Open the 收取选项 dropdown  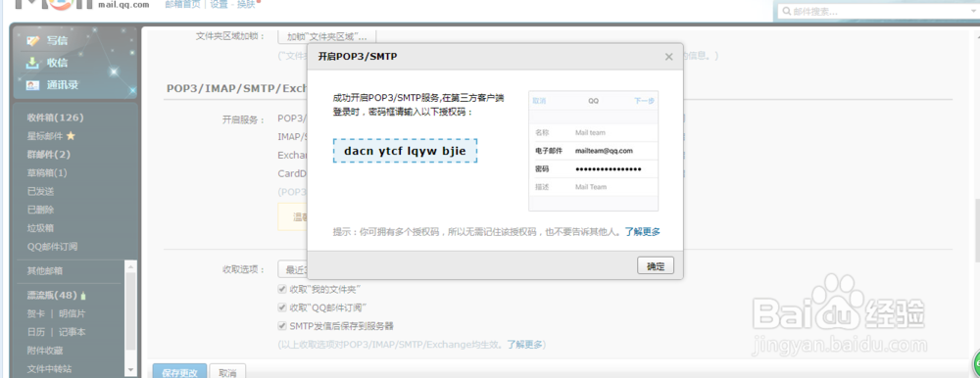292,269
